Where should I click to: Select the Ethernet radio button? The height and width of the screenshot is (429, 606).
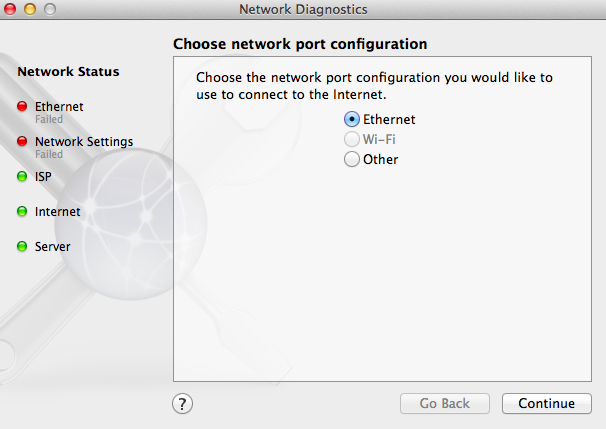(351, 120)
